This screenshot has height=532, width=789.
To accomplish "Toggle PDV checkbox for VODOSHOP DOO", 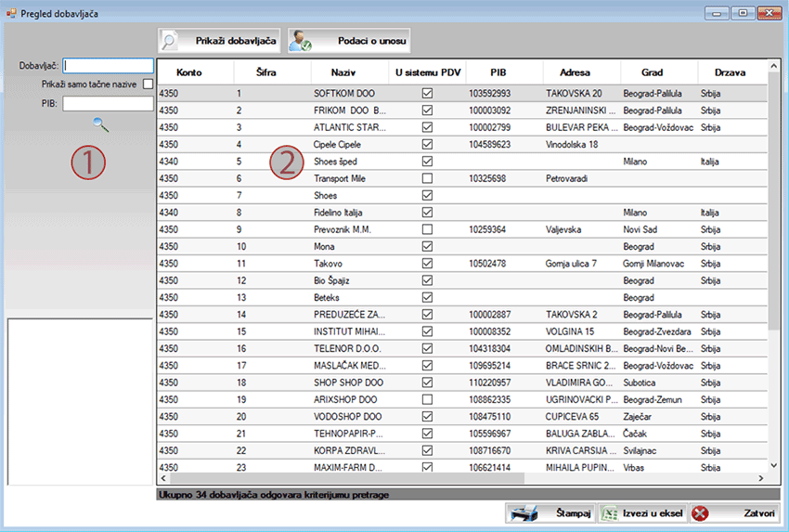I will pos(427,417).
